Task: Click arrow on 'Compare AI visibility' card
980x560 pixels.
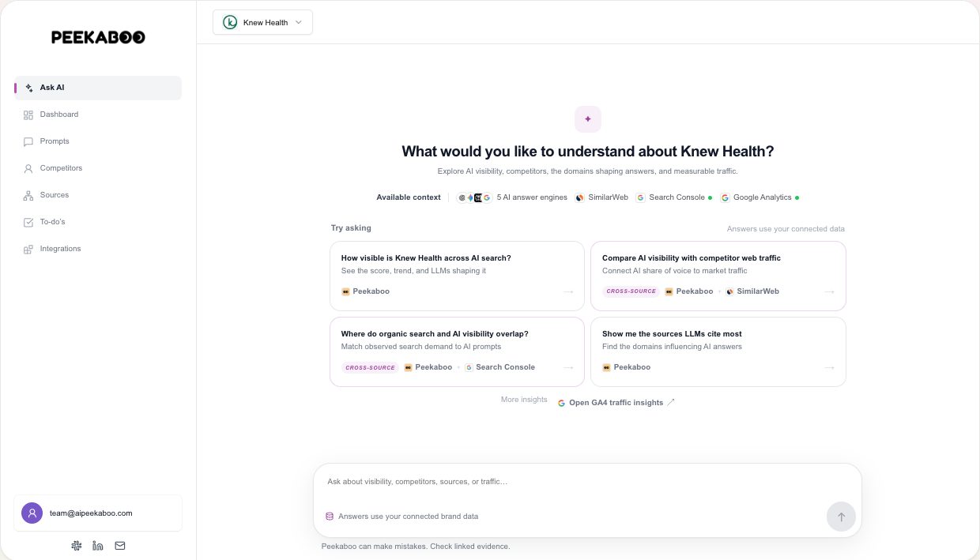Action: 829,291
